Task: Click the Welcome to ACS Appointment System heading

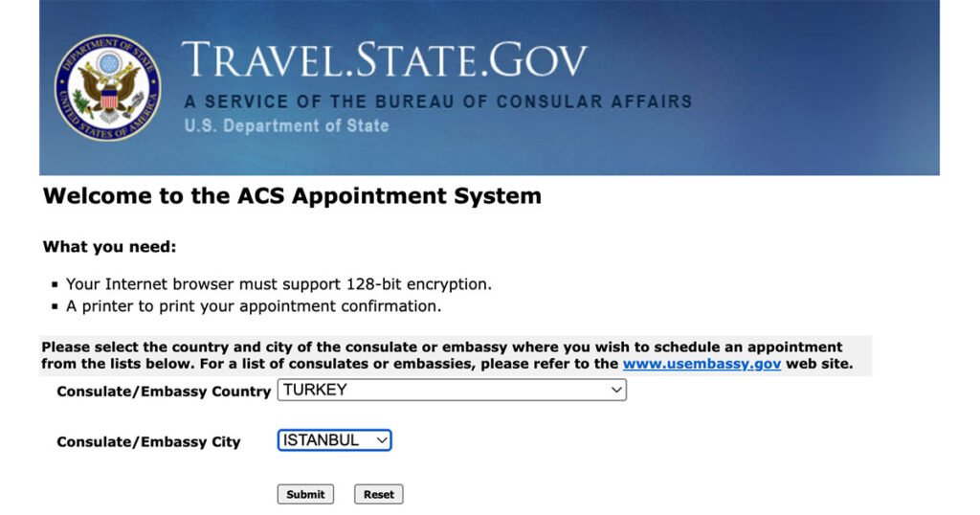Action: [x=292, y=196]
